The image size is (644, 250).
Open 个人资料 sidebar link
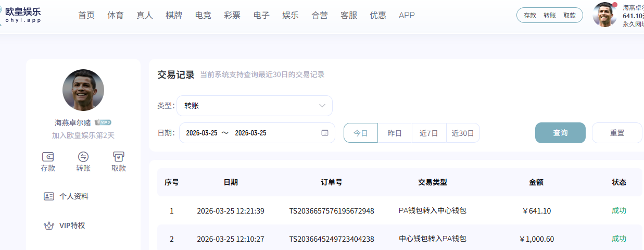point(74,196)
